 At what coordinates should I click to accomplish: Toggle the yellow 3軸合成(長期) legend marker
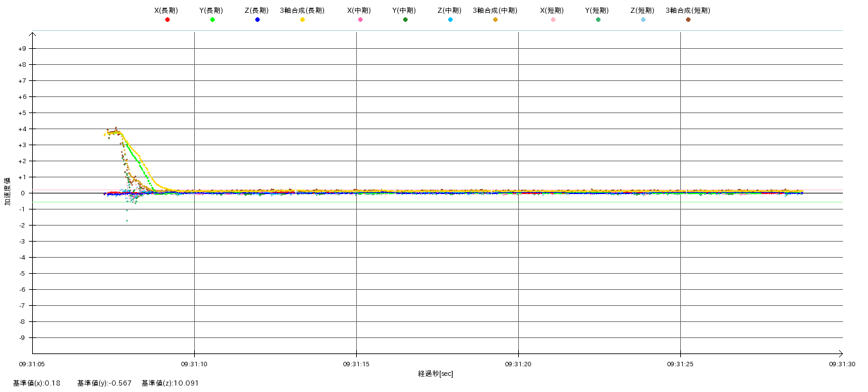click(302, 20)
